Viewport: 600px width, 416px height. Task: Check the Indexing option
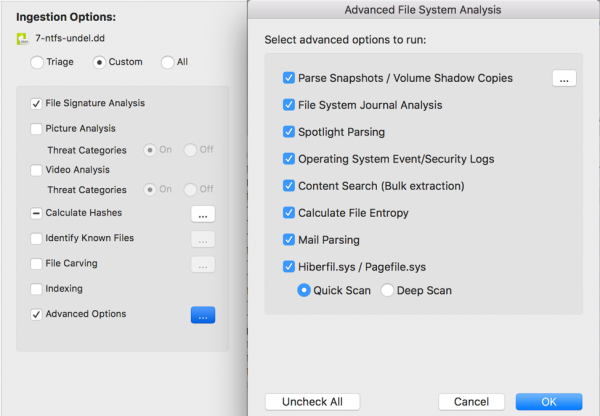(x=37, y=289)
